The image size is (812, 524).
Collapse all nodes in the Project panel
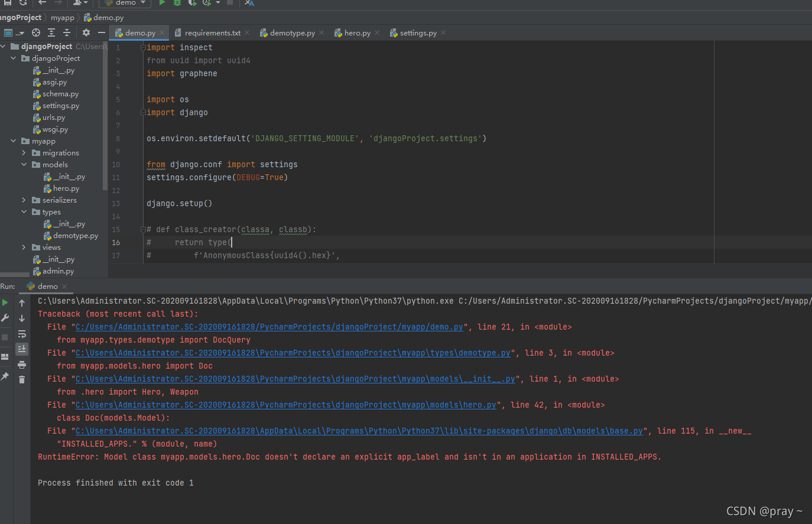[67, 33]
